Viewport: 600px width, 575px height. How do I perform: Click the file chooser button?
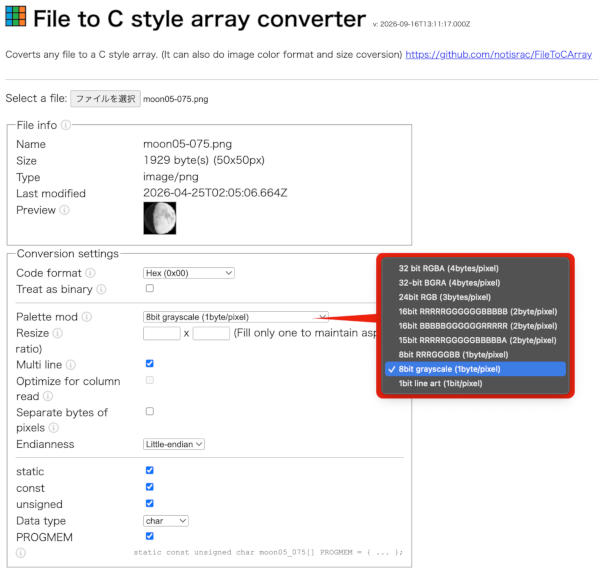coord(105,99)
